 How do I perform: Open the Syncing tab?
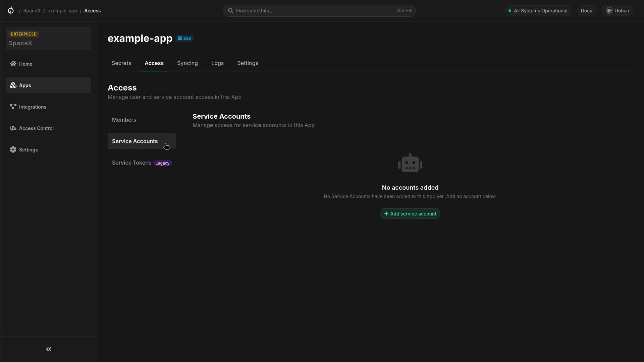(187, 63)
